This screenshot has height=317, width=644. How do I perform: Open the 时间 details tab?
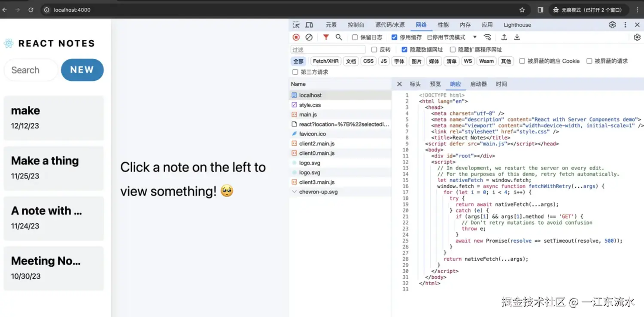click(x=501, y=84)
